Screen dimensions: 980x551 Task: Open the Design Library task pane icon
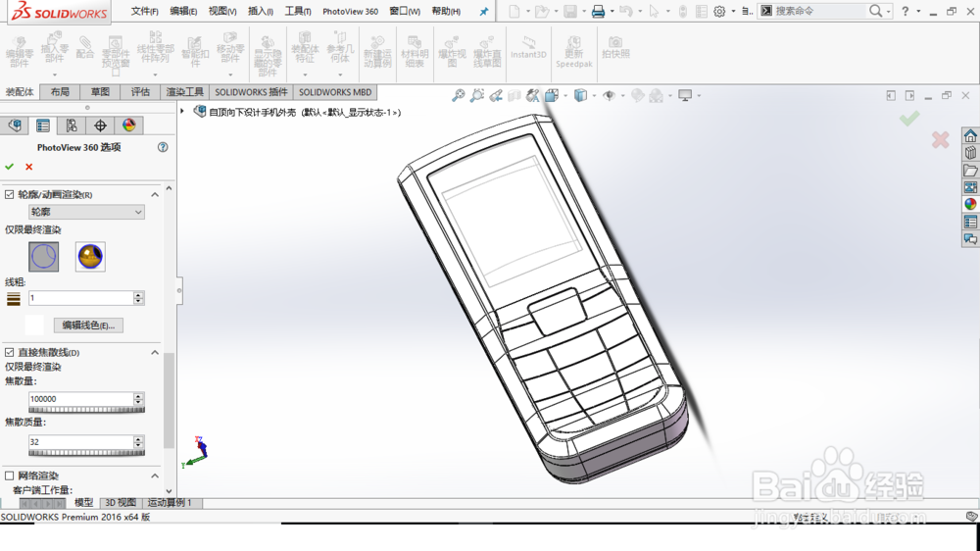click(970, 153)
